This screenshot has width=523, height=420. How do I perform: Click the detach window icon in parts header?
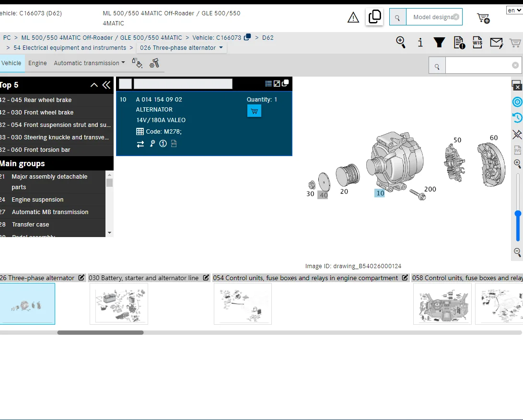[x=285, y=83]
